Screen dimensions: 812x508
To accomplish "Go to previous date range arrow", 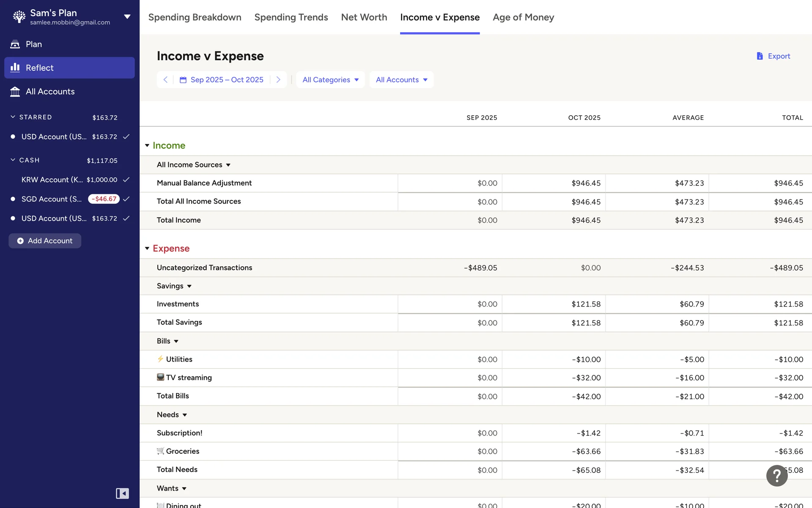I will [165, 80].
